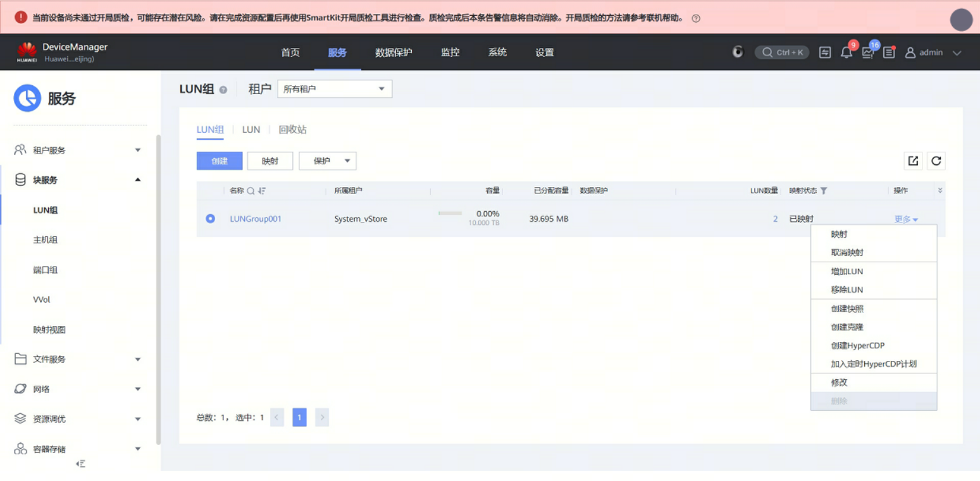Viewport: 980px width, 481px height.
Task: Choose 创建HyperCDP from the 更多 menu
Action: click(874, 346)
